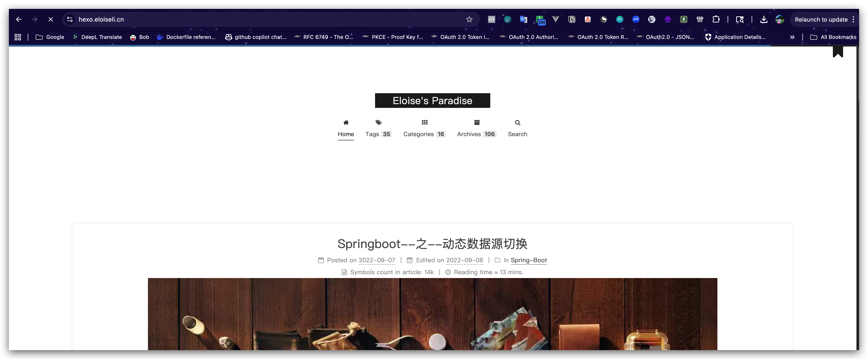Open the Zoom extension
Screen dimensions: 868x359
[636, 19]
